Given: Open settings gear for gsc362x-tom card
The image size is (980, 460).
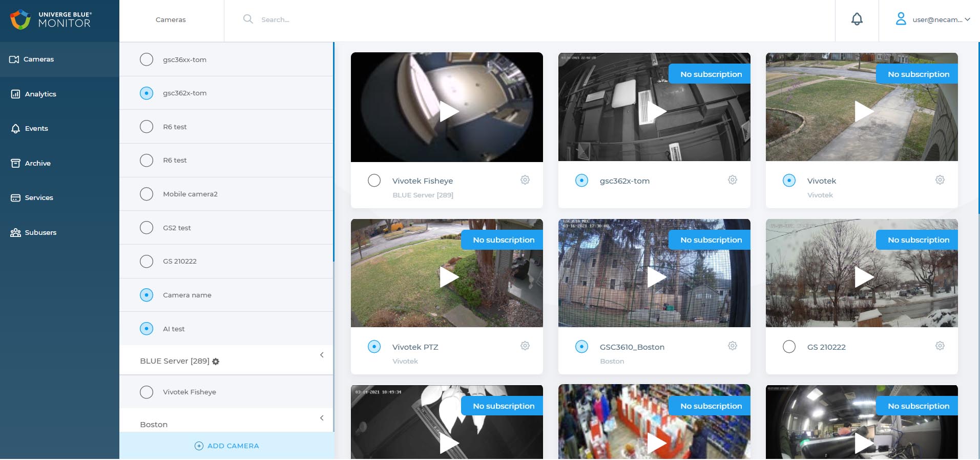Looking at the screenshot, I should point(733,180).
